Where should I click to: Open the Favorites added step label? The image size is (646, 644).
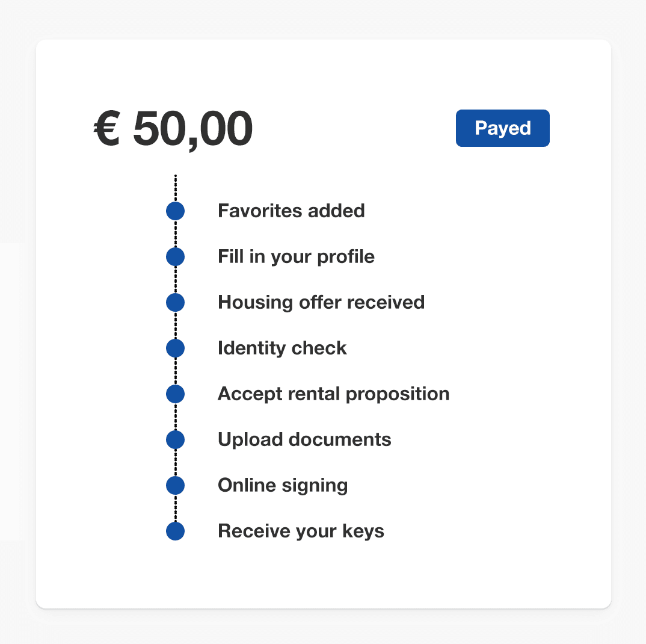coord(291,211)
